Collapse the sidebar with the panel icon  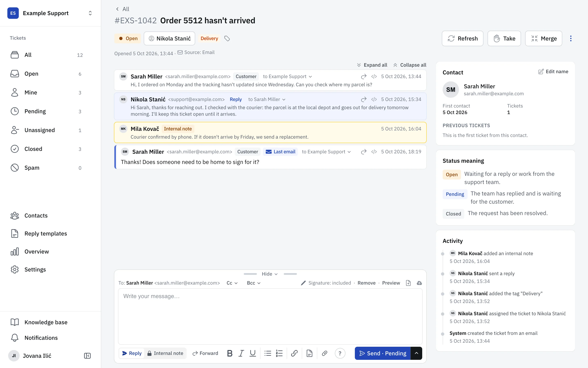tap(87, 356)
